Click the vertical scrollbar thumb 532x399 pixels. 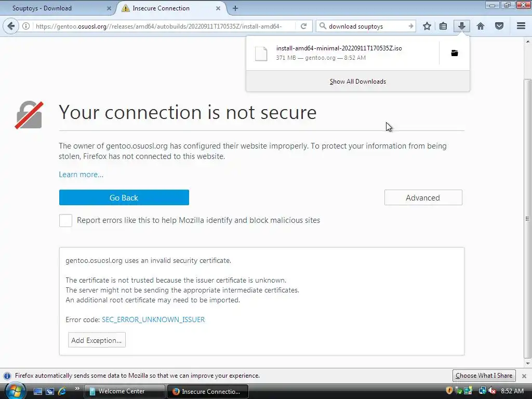pos(527,219)
